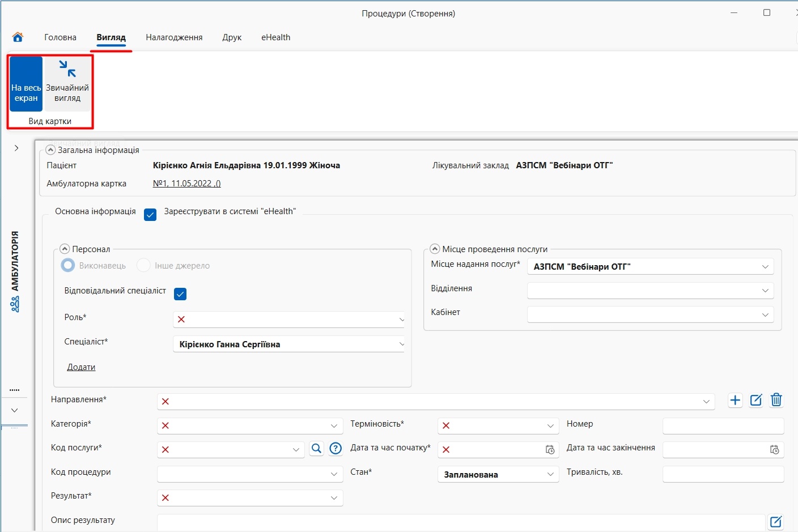Screen dimensions: 798x532
Task: Open result description editor icon
Action: (x=776, y=522)
